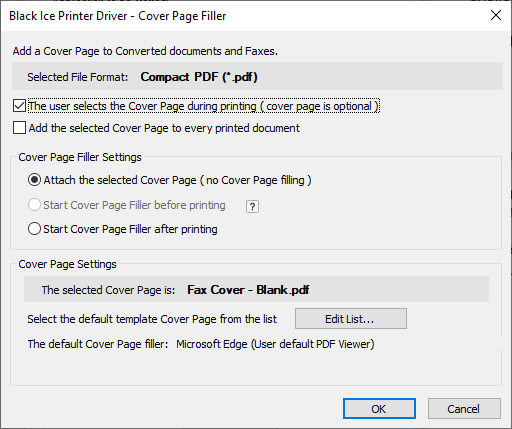This screenshot has height=429, width=512.
Task: Open the Edit List... cover page dialog
Action: click(x=351, y=319)
